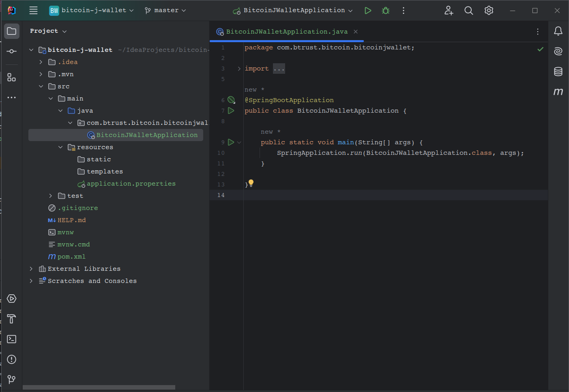Open the Git tool window icon

click(x=11, y=379)
